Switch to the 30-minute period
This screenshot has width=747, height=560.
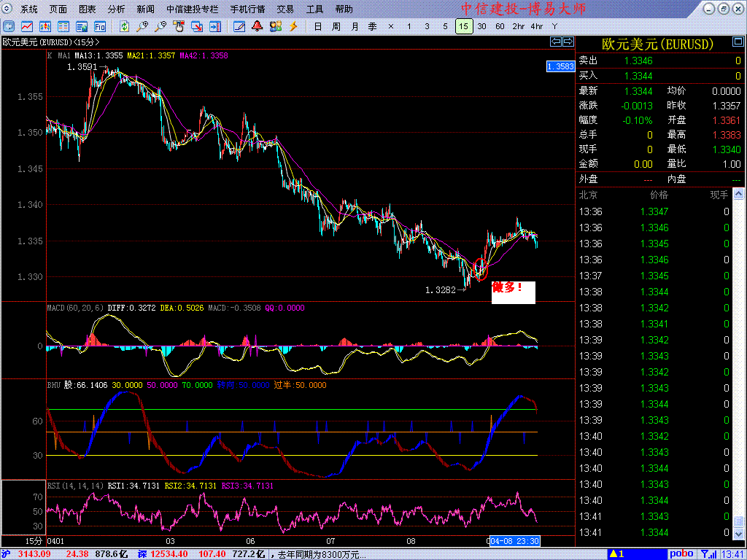[x=481, y=26]
